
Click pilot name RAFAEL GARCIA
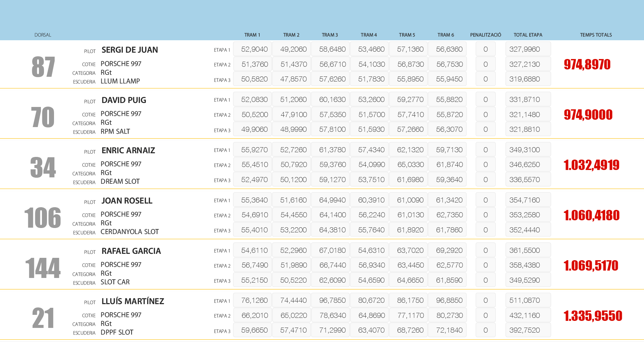coord(131,251)
